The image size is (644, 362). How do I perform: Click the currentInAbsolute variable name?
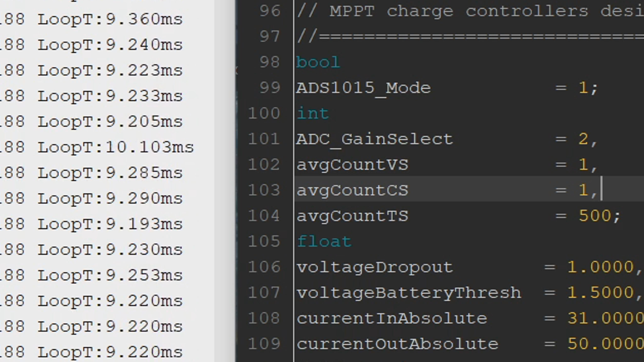coord(392,318)
